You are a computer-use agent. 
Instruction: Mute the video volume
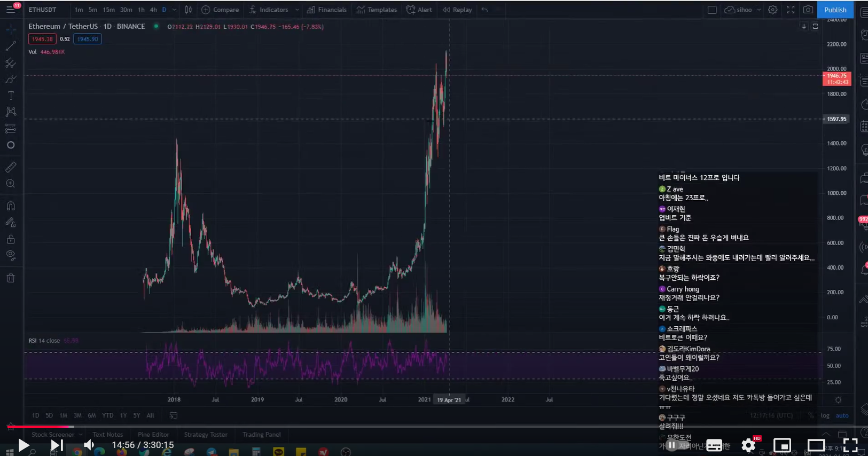coord(89,445)
